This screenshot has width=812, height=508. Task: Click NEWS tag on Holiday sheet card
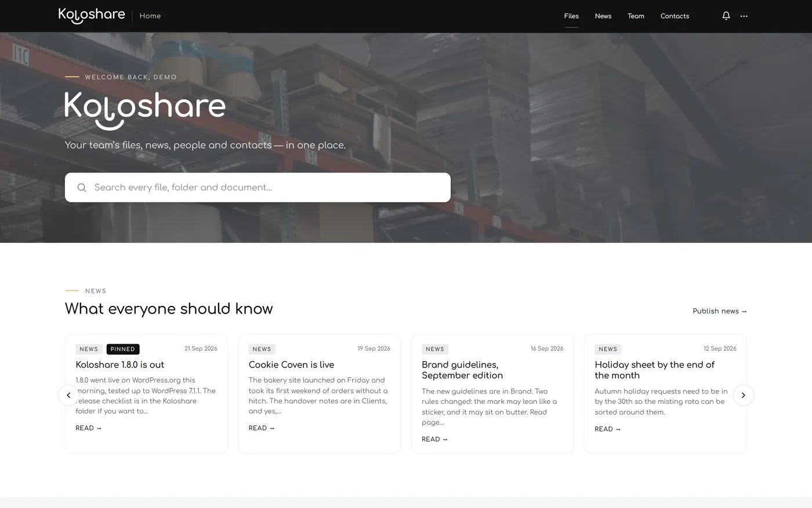pyautogui.click(x=608, y=349)
